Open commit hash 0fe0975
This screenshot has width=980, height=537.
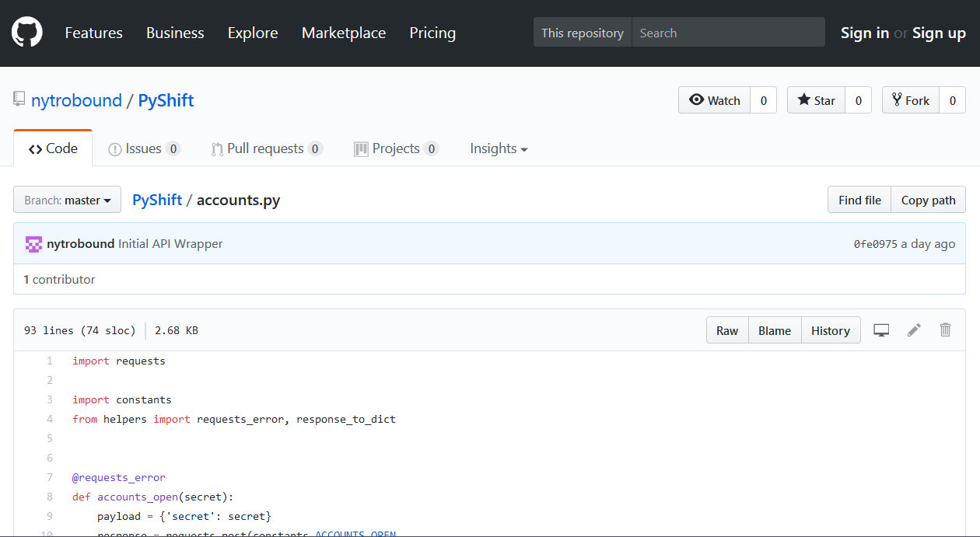876,244
